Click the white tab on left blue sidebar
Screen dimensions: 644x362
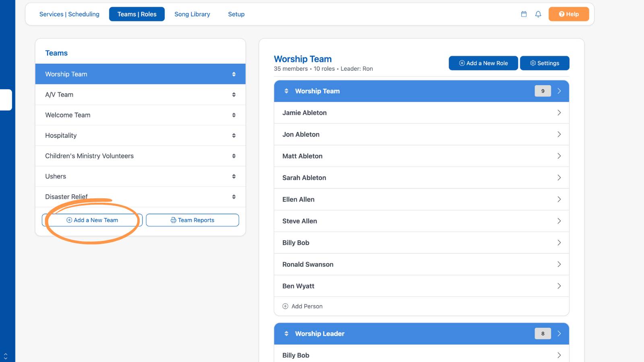tap(6, 100)
